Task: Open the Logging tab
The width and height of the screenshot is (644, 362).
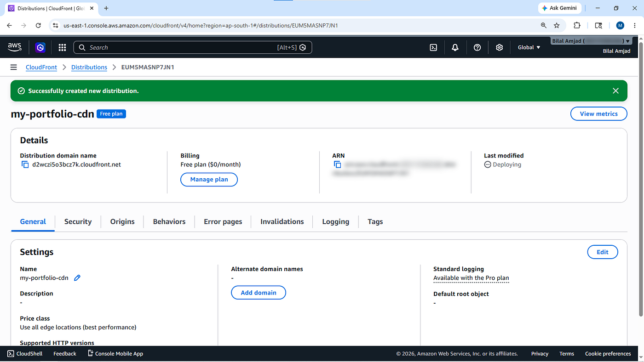Action: tap(336, 221)
